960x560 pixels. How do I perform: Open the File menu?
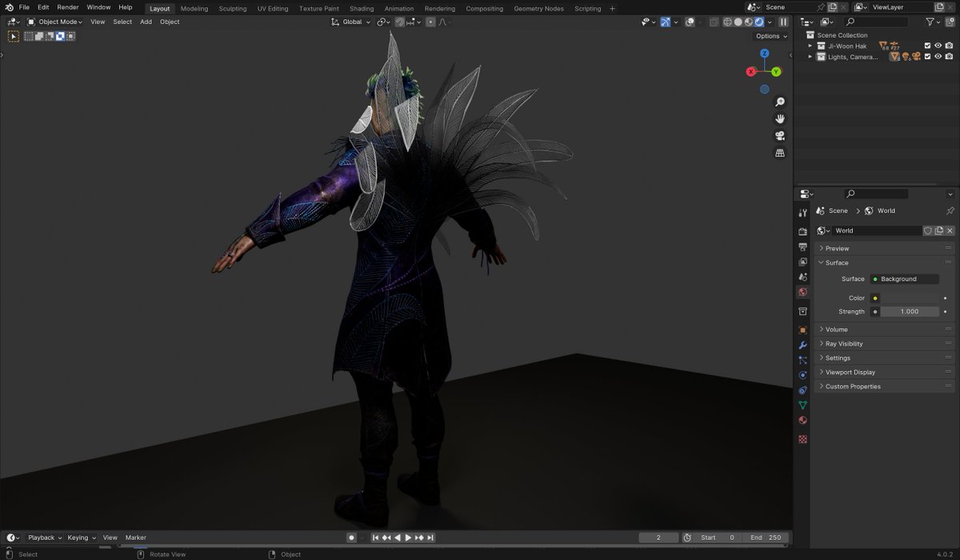tap(24, 7)
